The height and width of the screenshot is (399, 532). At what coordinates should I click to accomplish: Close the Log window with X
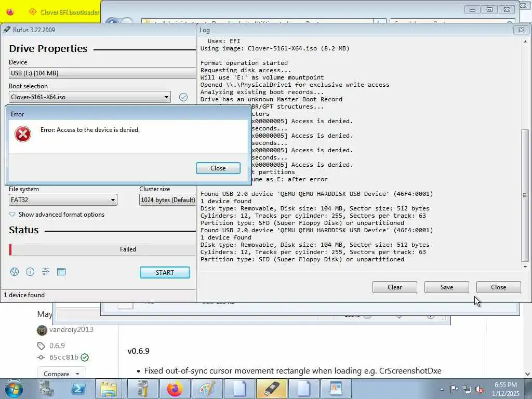522,30
